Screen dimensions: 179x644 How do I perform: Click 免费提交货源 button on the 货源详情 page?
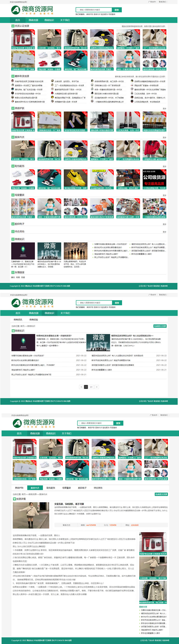point(161,494)
